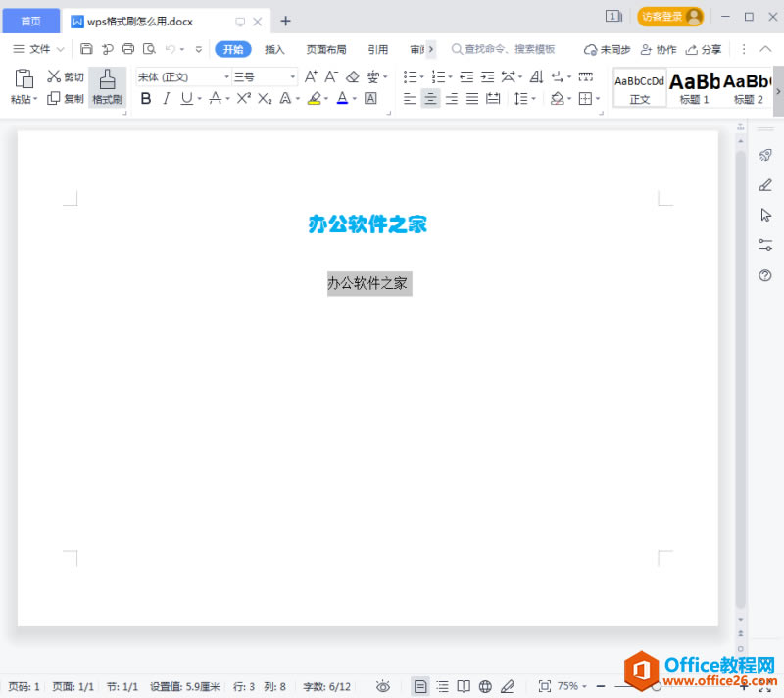Align text left
Image resolution: width=784 pixels, height=698 pixels.
[x=410, y=98]
